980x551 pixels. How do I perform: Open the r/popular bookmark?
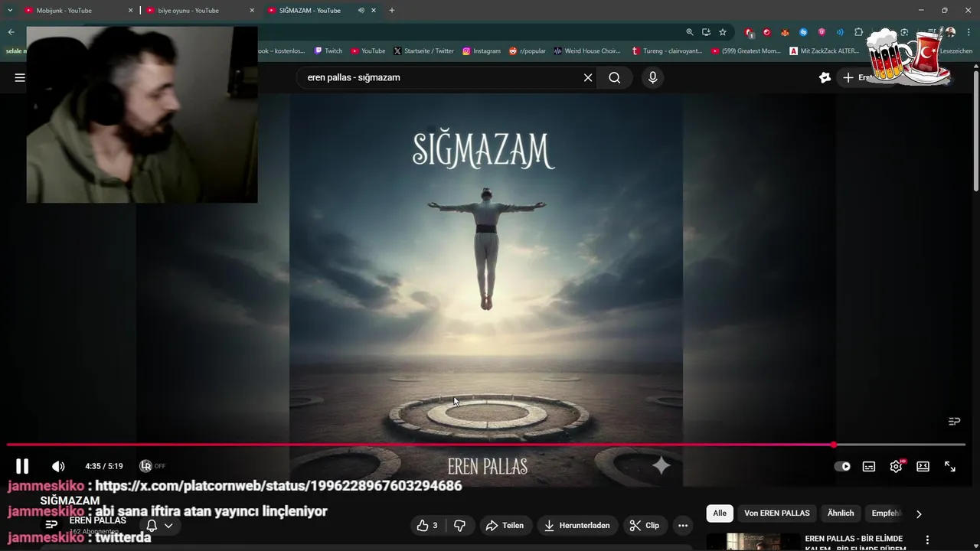click(528, 51)
